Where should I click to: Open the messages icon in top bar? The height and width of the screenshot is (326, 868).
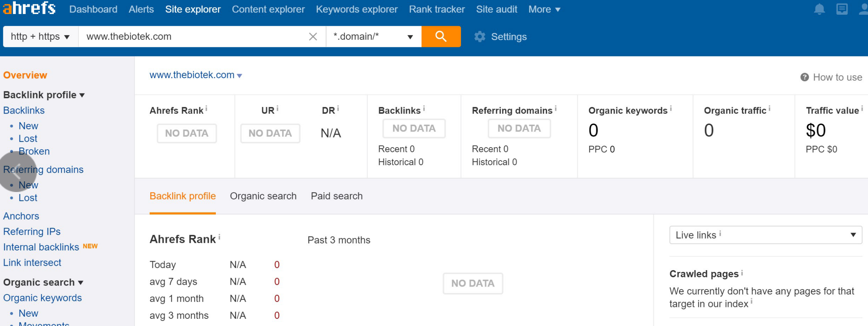pos(842,9)
